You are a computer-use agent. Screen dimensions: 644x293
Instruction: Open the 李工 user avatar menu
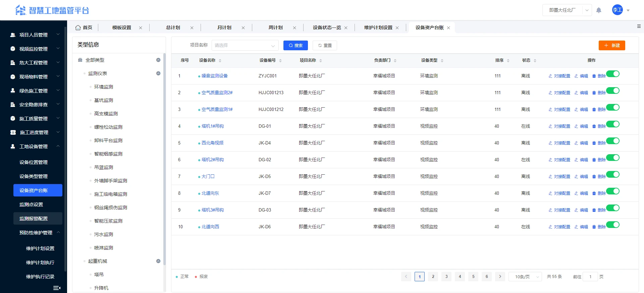(x=617, y=10)
